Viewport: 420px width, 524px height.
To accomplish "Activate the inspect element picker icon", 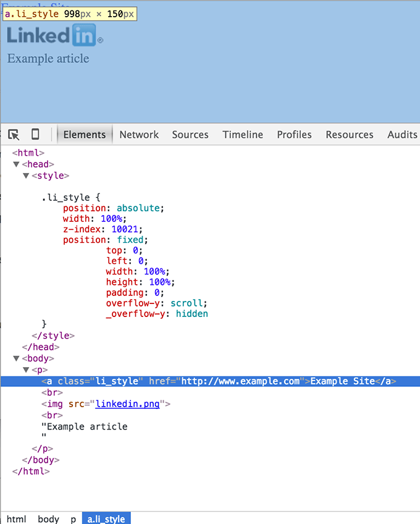I will click(14, 135).
